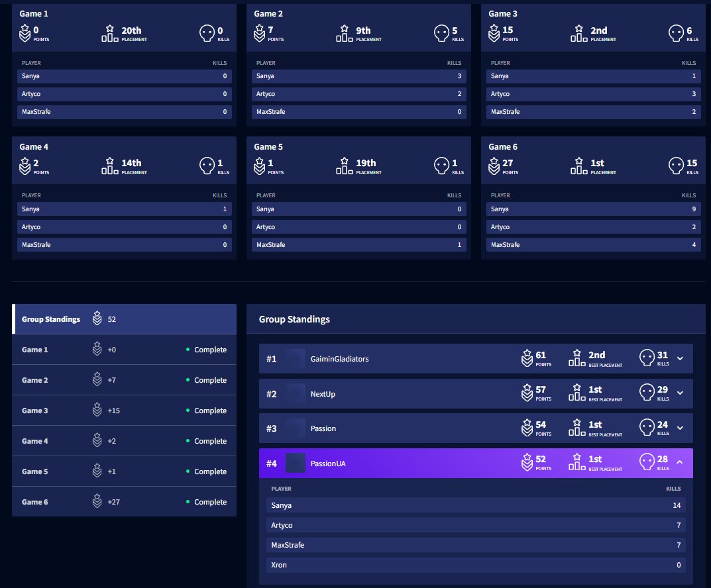
Task: Open the Game 6 sidebar tab
Action: tap(125, 501)
